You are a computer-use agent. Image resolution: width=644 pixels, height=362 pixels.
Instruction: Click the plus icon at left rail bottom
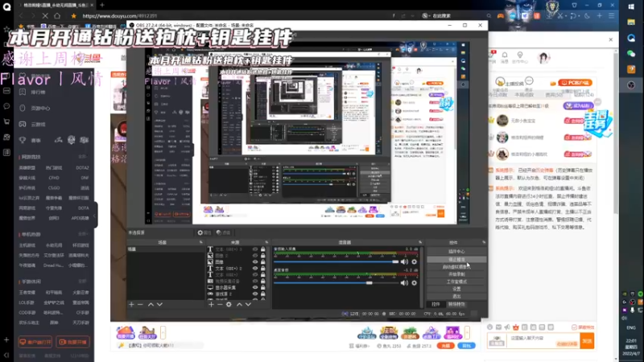[6, 339]
